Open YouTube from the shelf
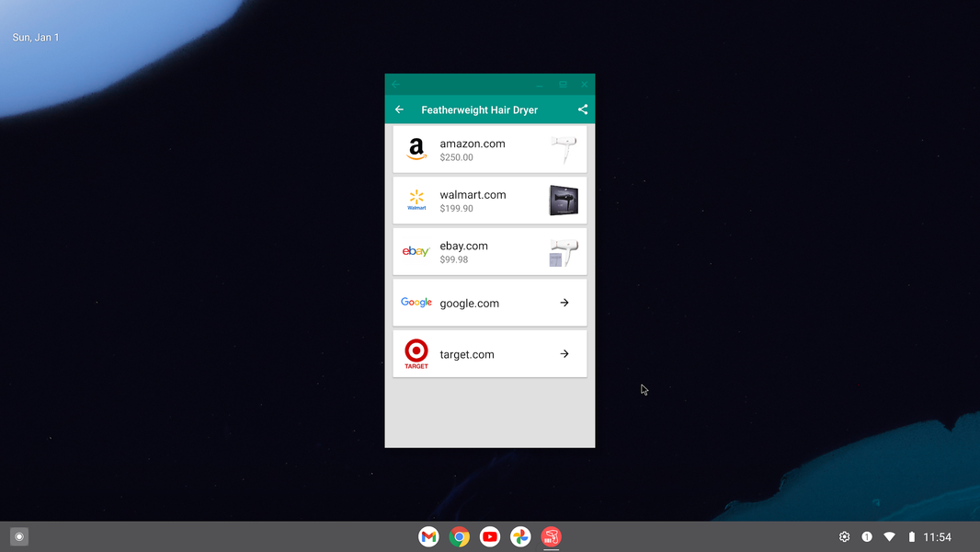Viewport: 980px width, 552px height. (490, 536)
